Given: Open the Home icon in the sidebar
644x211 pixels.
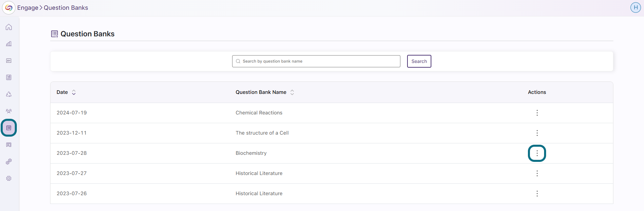Looking at the screenshot, I should (x=9, y=27).
